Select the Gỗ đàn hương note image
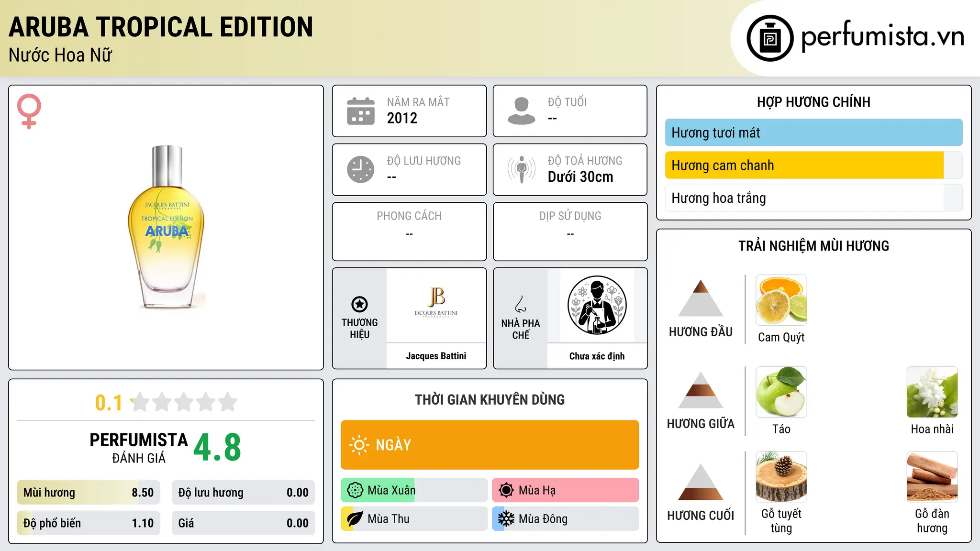 tap(932, 477)
